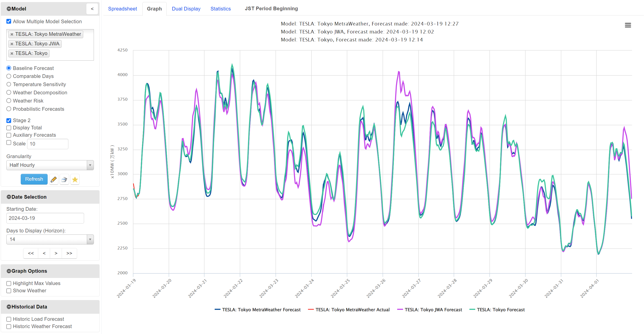Remove the TESLA: Tokyo JWA model tag
Image resolution: width=644 pixels, height=334 pixels.
point(12,44)
